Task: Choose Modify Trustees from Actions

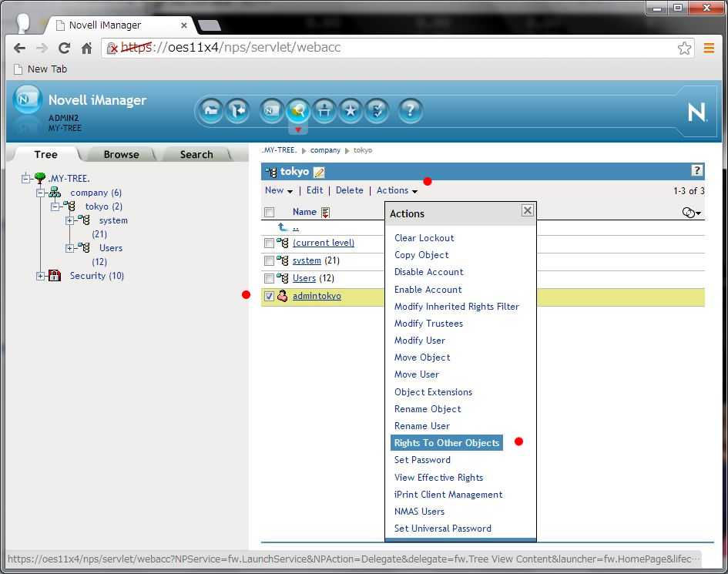Action: coord(428,324)
